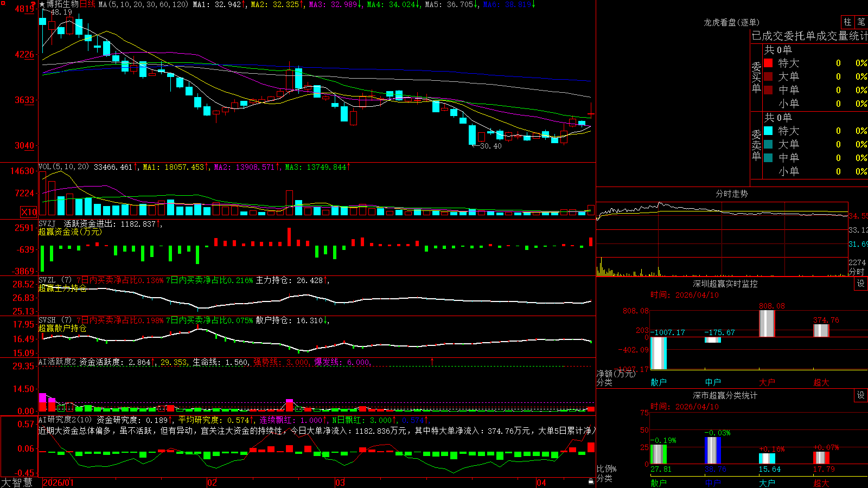Viewport: 868px width, 488px height.
Task: Click the 活跃资金进出: 1182.837 value
Action: point(110,223)
